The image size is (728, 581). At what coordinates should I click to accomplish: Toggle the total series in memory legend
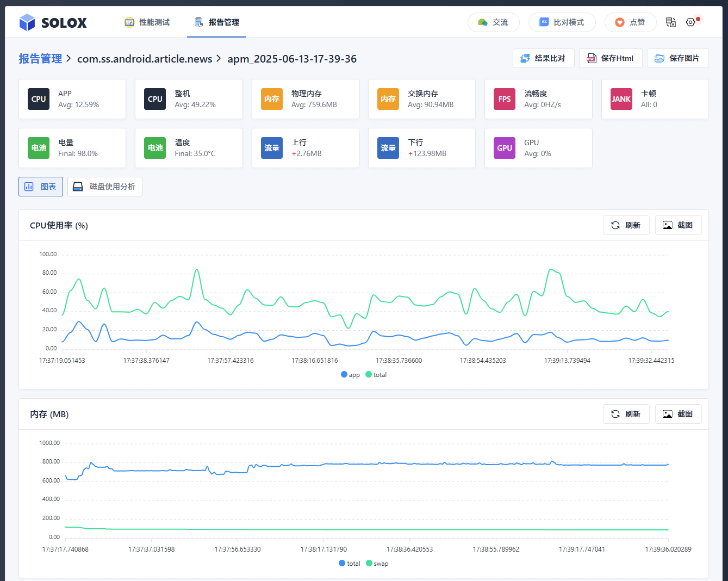point(350,564)
